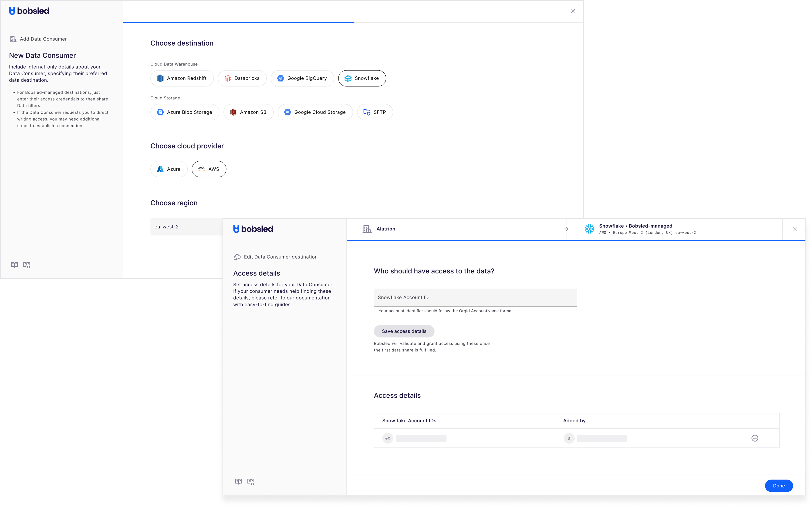812x507 pixels.
Task: Open documentation book icon in front window
Action: (238, 481)
